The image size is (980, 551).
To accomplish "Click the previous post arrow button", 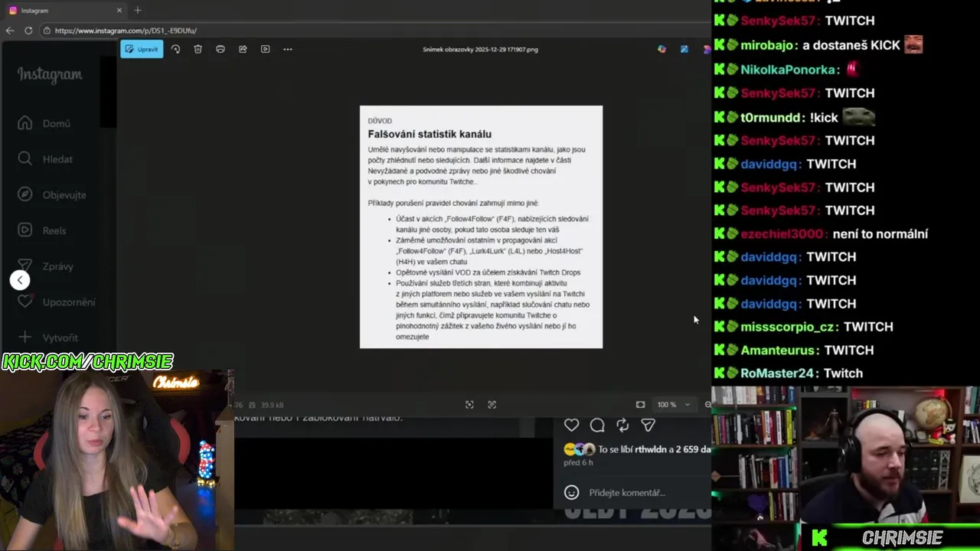I will [x=20, y=280].
